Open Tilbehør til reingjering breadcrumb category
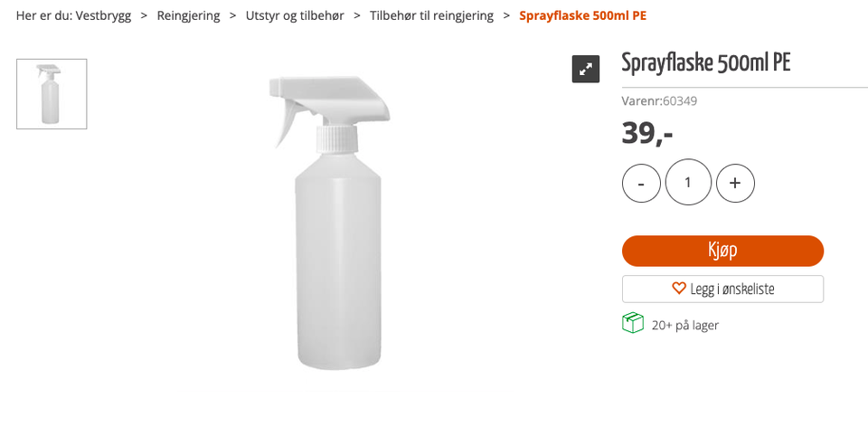This screenshot has height=446, width=868. coord(431,16)
